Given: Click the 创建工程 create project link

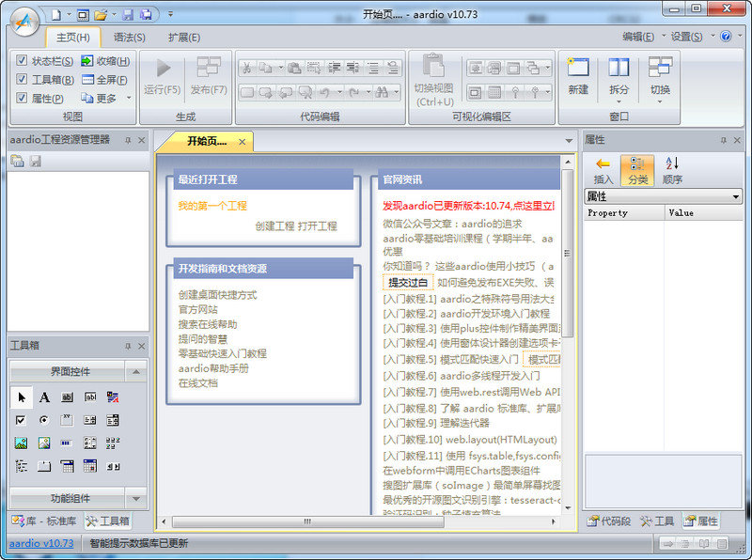Looking at the screenshot, I should point(274,226).
